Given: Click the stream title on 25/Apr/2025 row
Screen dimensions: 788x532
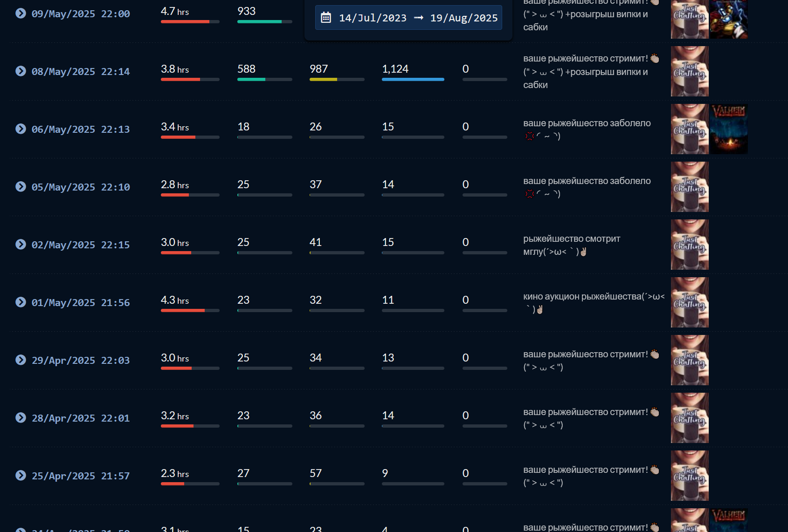Looking at the screenshot, I should click(591, 476).
